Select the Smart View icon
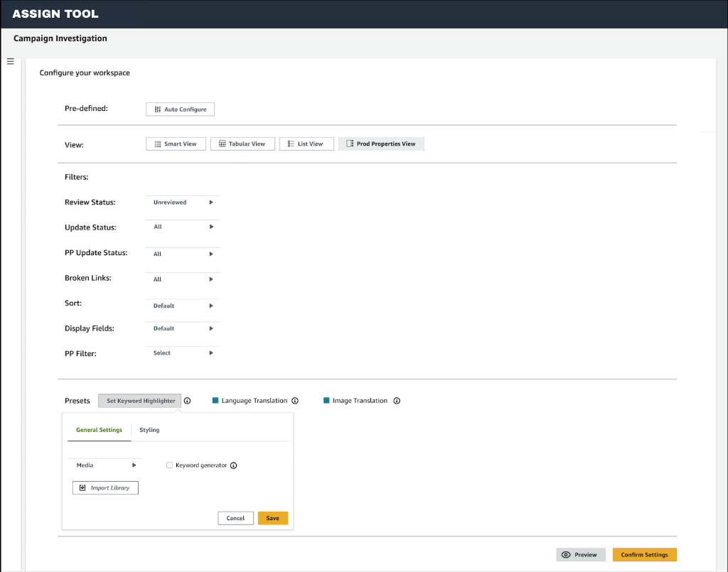Screen dimensions: 728x572 (157, 144)
